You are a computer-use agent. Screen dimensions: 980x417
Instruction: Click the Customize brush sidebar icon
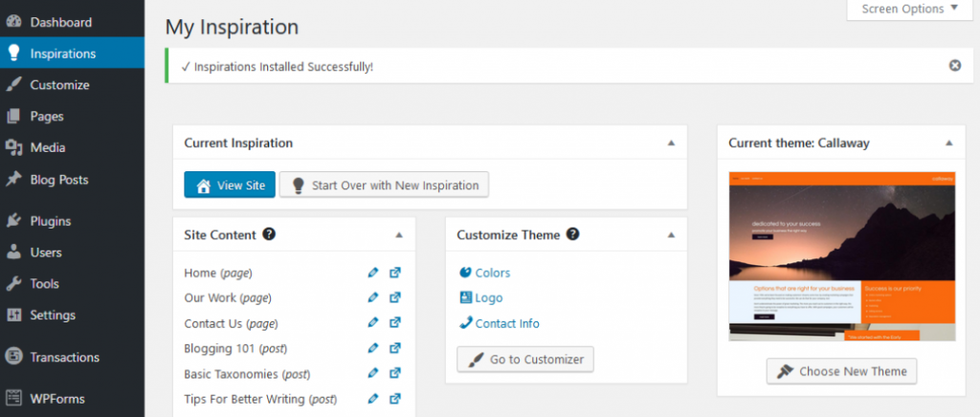coord(13,84)
